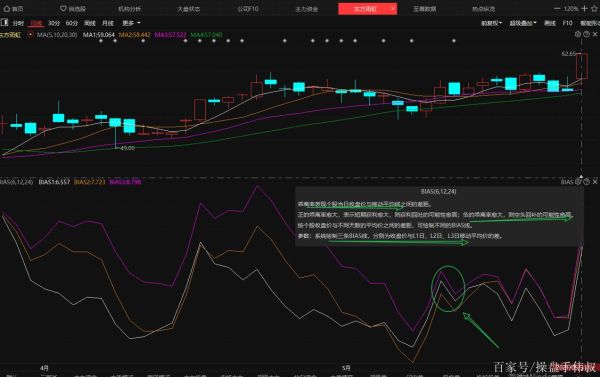This screenshot has height=377, width=600.
Task: Click the F10 button in the chart toolbar
Action: pos(567,23)
